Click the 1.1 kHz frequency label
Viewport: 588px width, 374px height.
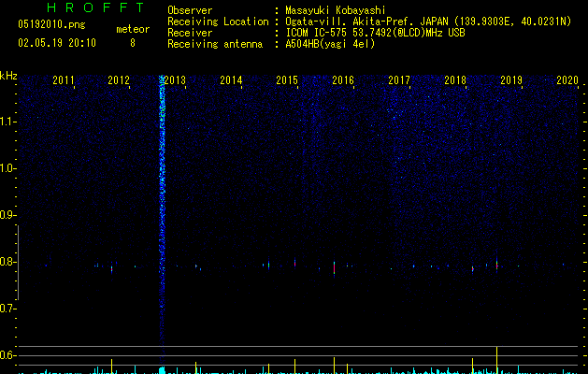tap(7, 122)
